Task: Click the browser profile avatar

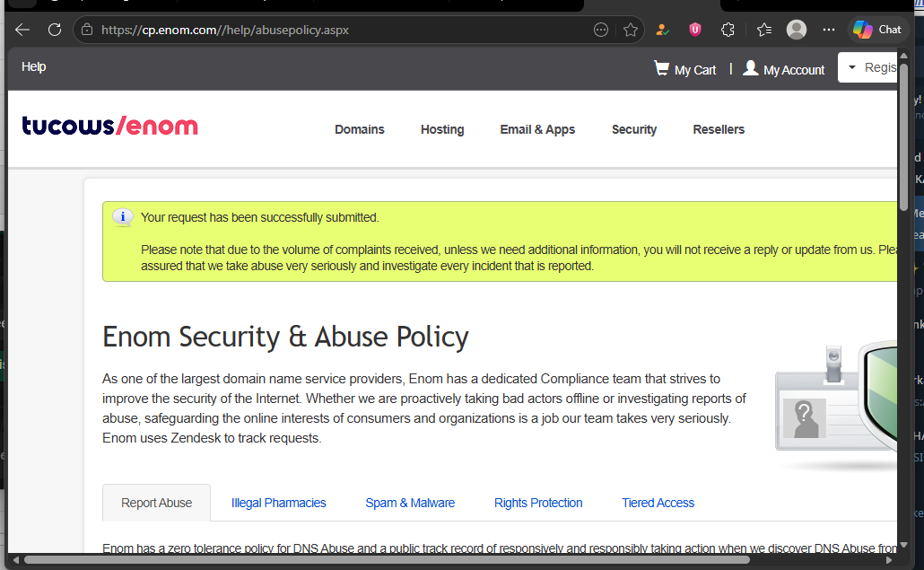Action: [797, 30]
